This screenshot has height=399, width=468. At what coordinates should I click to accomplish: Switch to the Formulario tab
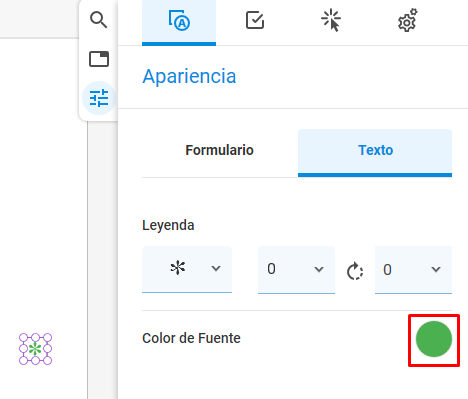pos(220,150)
